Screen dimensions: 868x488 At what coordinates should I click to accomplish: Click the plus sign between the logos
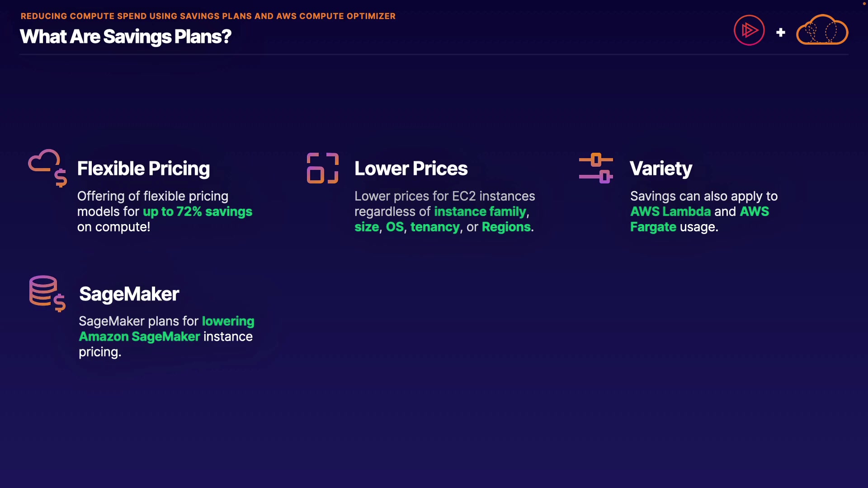click(781, 33)
